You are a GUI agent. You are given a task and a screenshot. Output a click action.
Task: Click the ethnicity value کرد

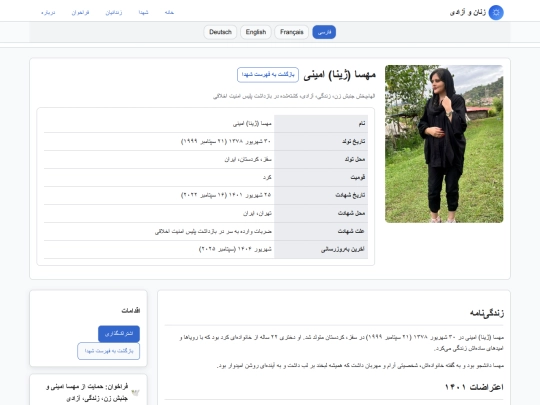click(267, 177)
